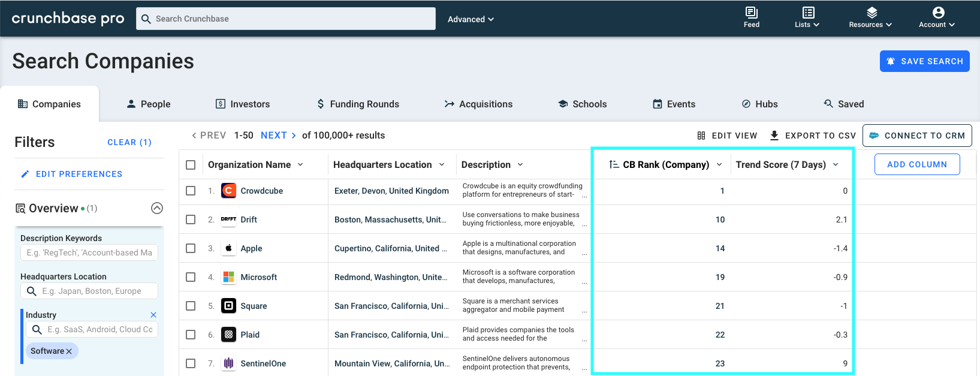
Task: Open the Investors tab
Action: tap(243, 104)
